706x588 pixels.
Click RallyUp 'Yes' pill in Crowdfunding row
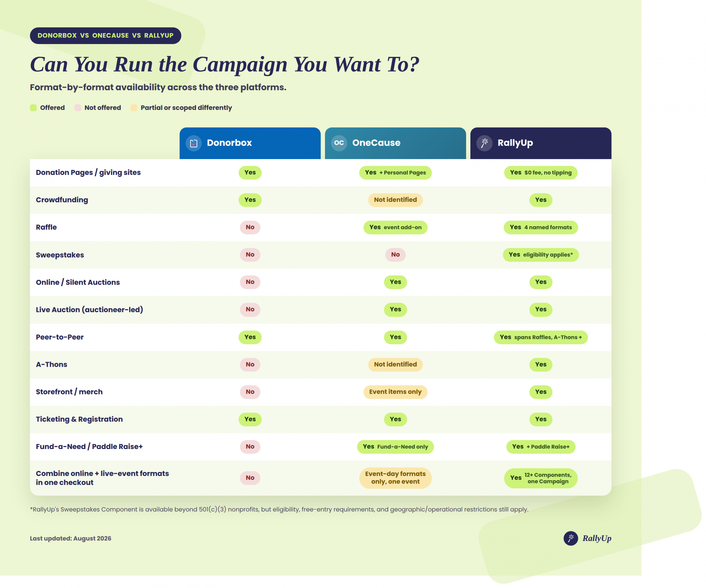[x=541, y=200]
